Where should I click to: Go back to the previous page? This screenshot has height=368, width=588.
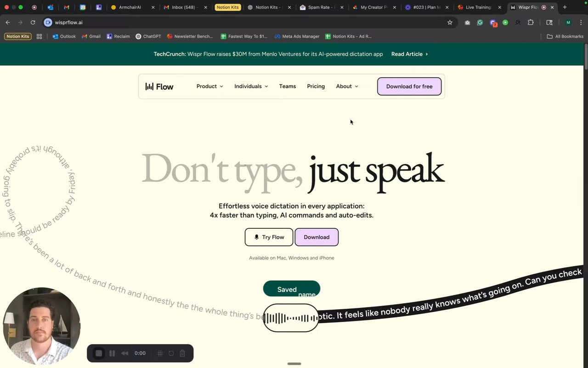(x=8, y=23)
